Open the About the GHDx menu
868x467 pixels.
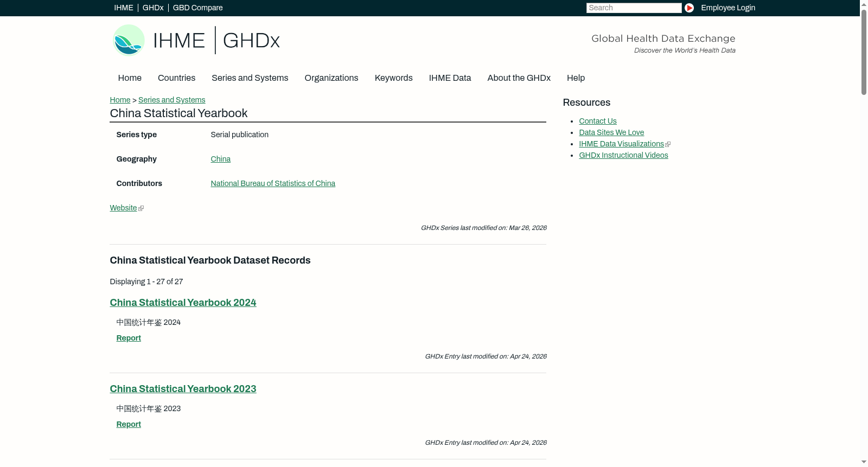[x=519, y=78]
